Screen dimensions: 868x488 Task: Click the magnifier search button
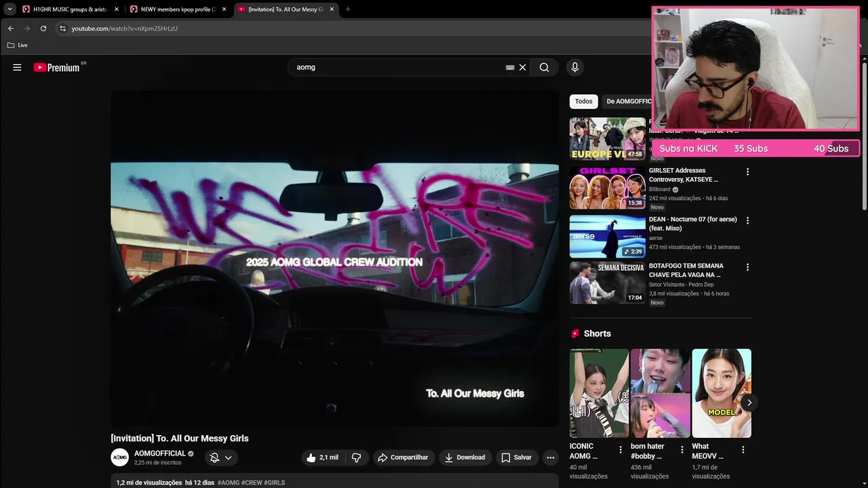click(544, 67)
